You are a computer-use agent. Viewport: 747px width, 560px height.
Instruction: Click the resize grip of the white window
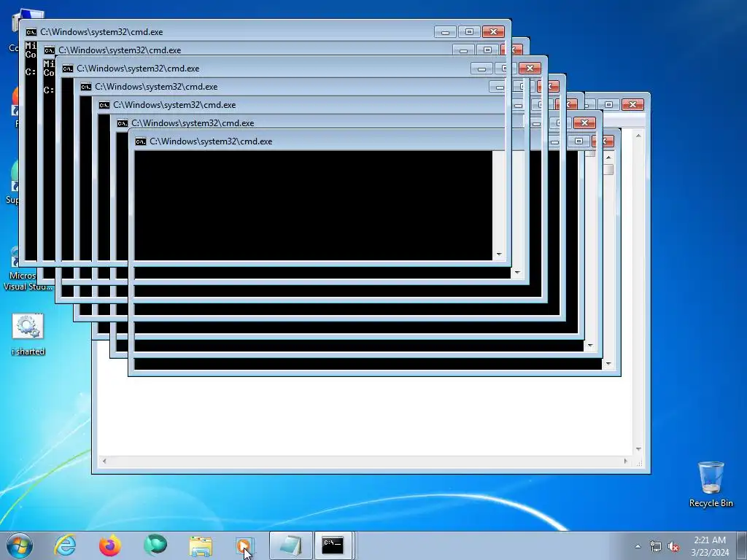pos(639,462)
